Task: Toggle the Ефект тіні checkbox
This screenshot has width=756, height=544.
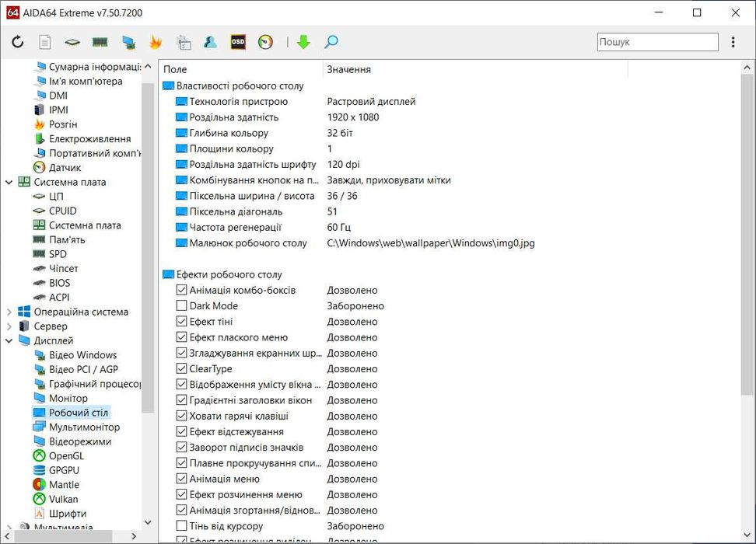Action: (181, 322)
